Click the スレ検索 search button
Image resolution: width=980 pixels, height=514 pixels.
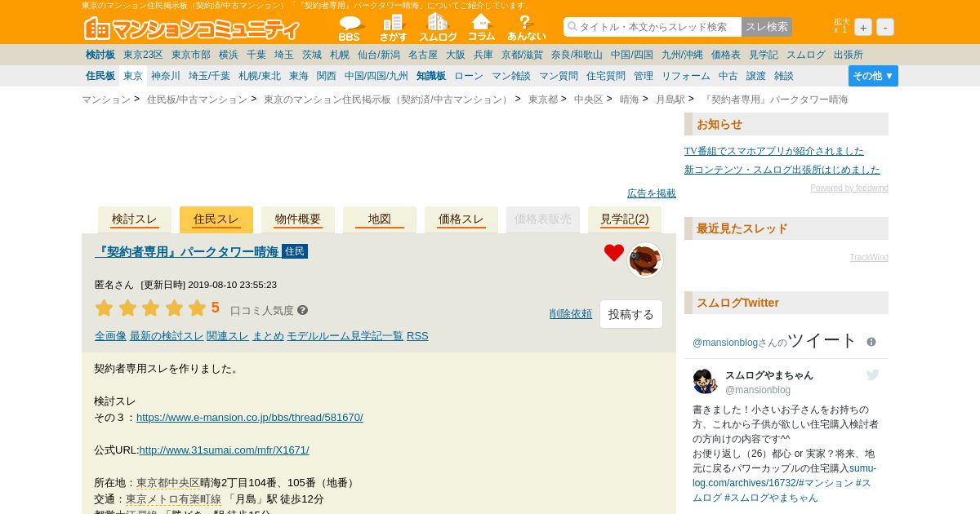coord(767,27)
